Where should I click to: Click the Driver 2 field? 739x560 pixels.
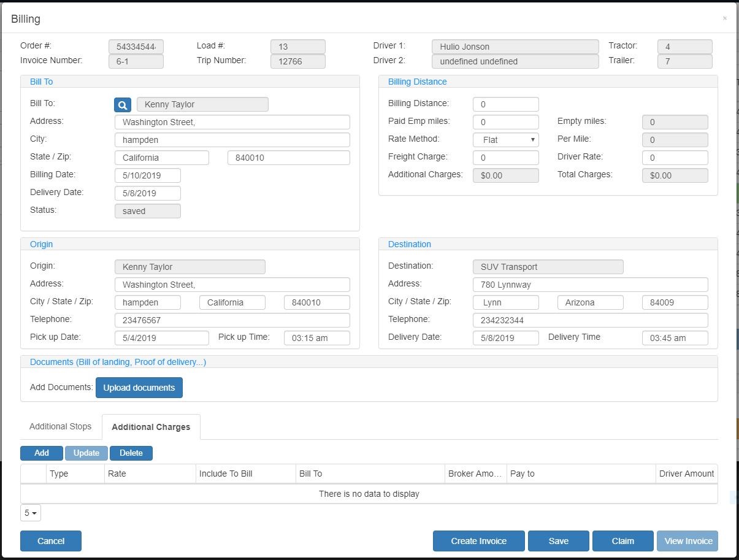pos(515,61)
